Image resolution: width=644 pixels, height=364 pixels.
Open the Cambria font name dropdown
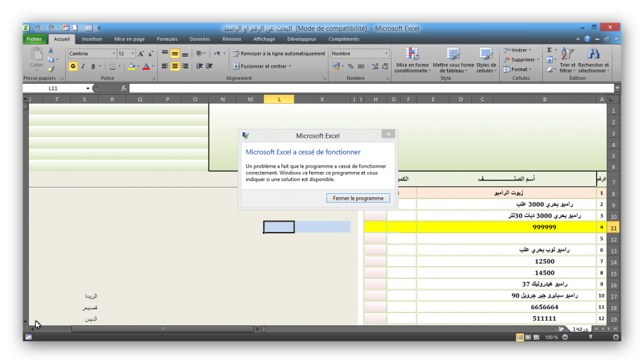tap(114, 53)
